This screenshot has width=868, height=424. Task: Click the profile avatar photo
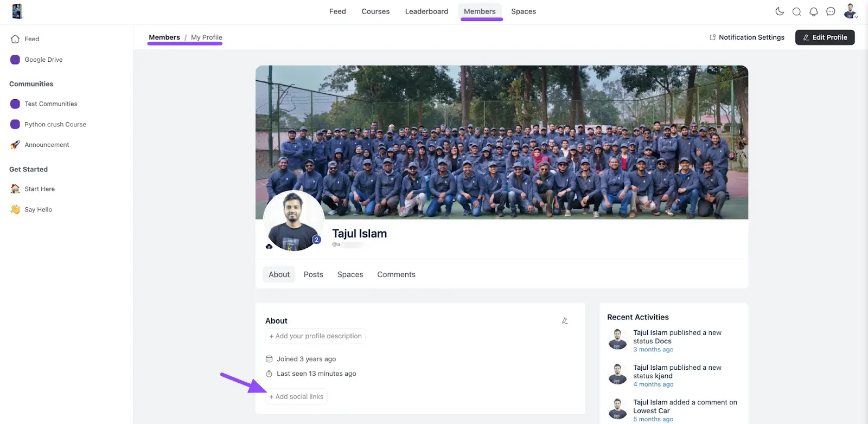click(293, 221)
